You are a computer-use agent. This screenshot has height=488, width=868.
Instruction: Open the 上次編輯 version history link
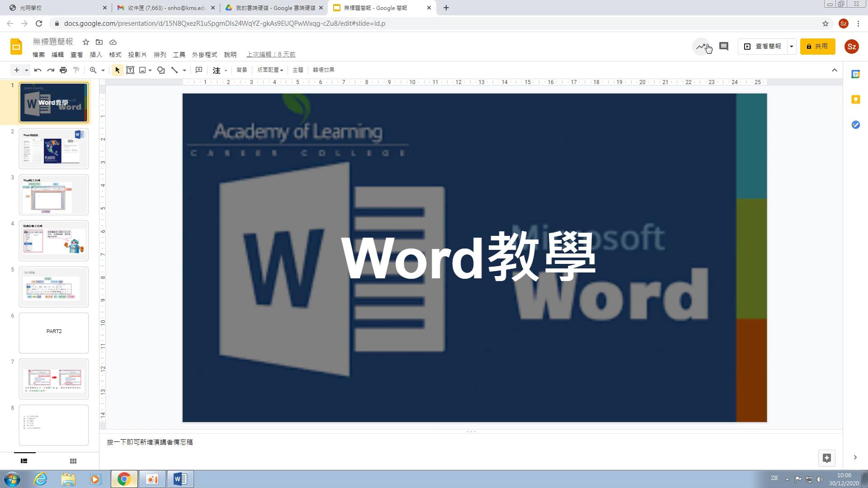[271, 55]
